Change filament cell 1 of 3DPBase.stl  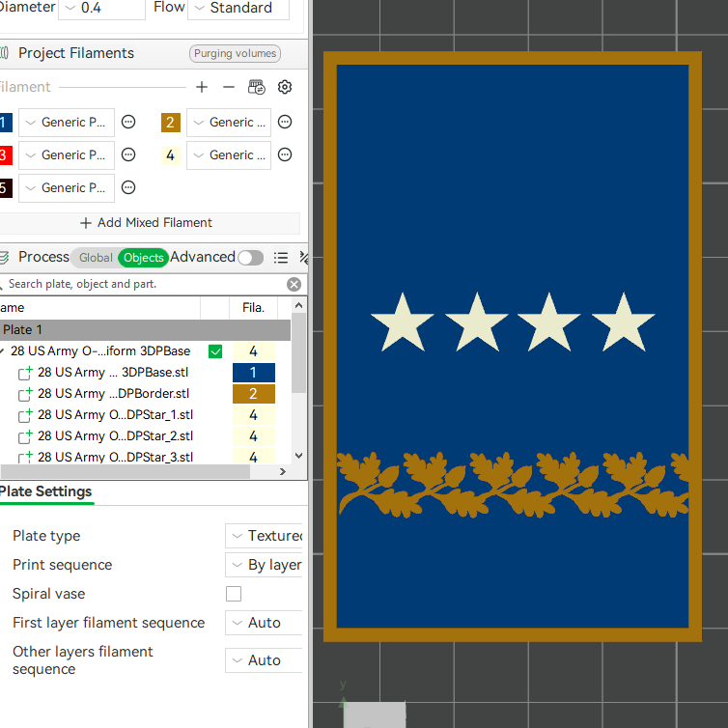point(254,373)
